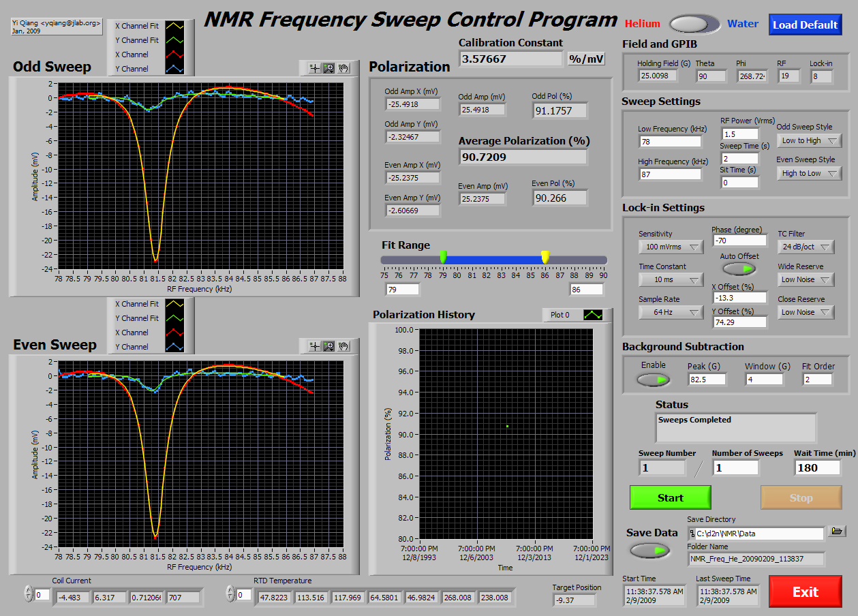
Task: Click yellow upper Fit Range slider handle
Action: [545, 257]
